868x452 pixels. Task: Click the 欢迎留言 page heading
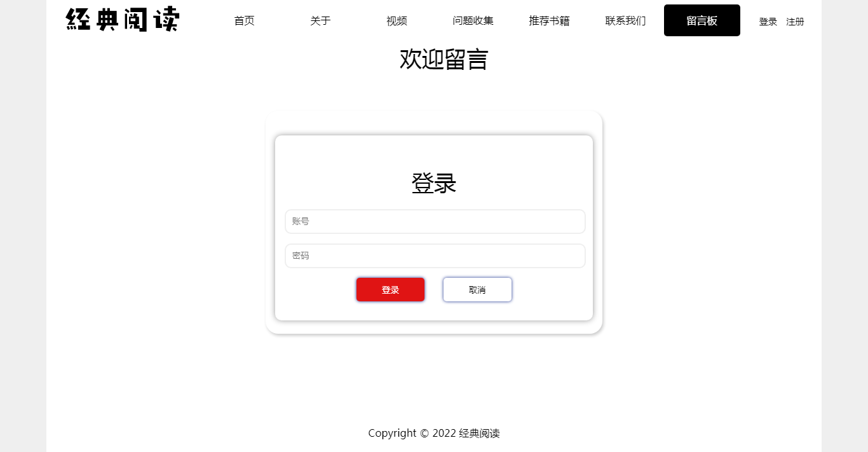click(444, 59)
